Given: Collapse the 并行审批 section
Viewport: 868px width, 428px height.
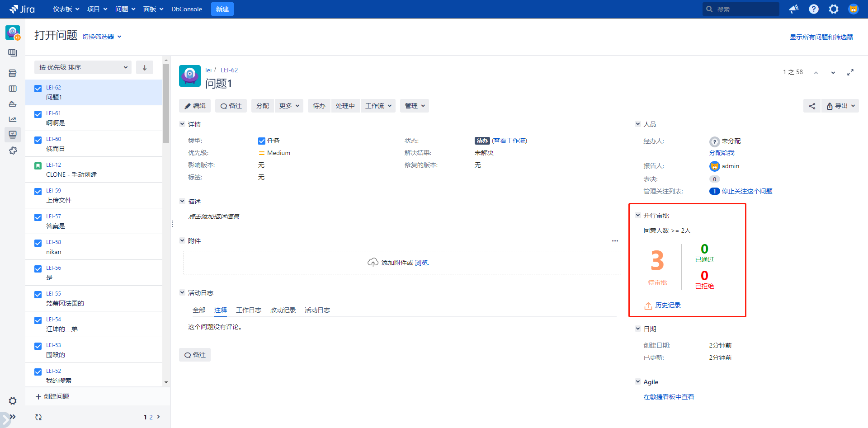Looking at the screenshot, I should tap(638, 216).
